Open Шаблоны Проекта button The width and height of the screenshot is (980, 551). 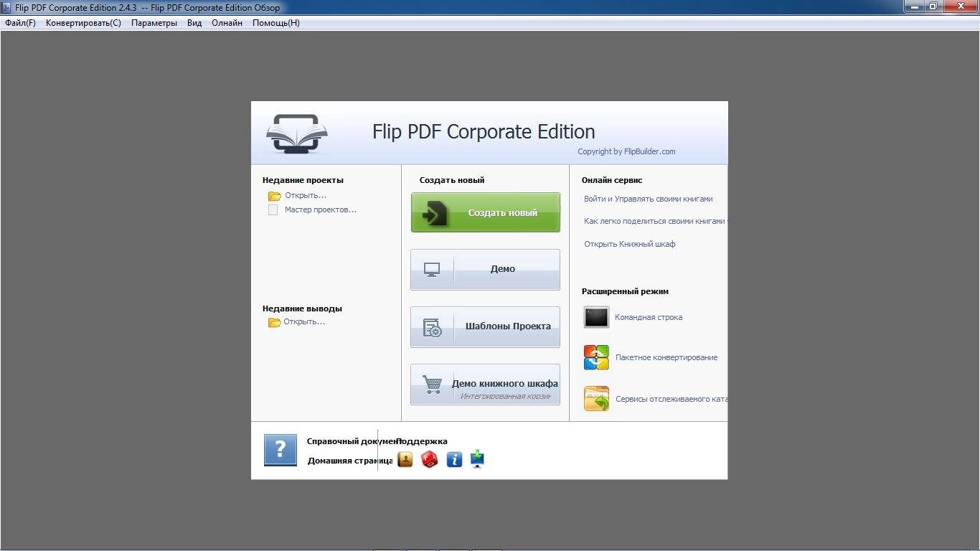point(485,326)
